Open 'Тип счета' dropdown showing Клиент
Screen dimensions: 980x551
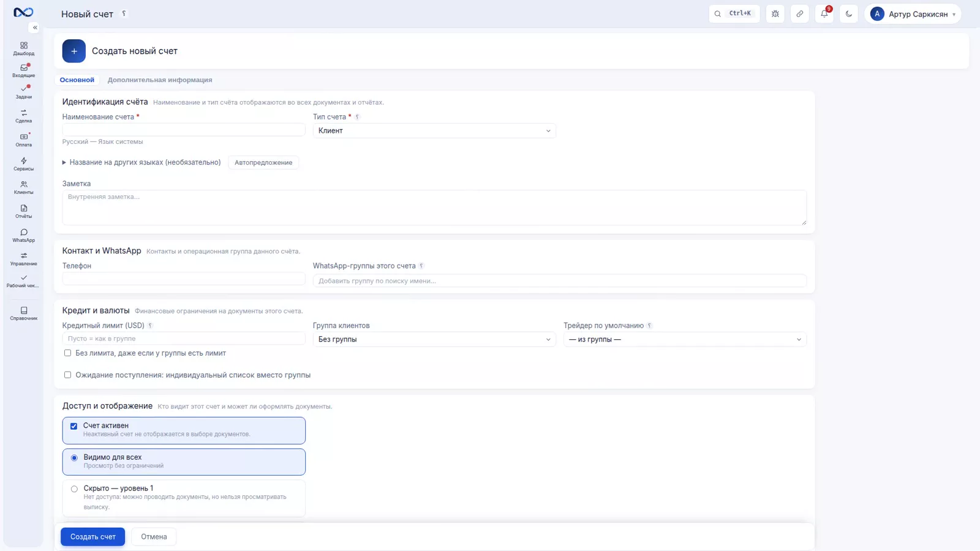click(434, 130)
